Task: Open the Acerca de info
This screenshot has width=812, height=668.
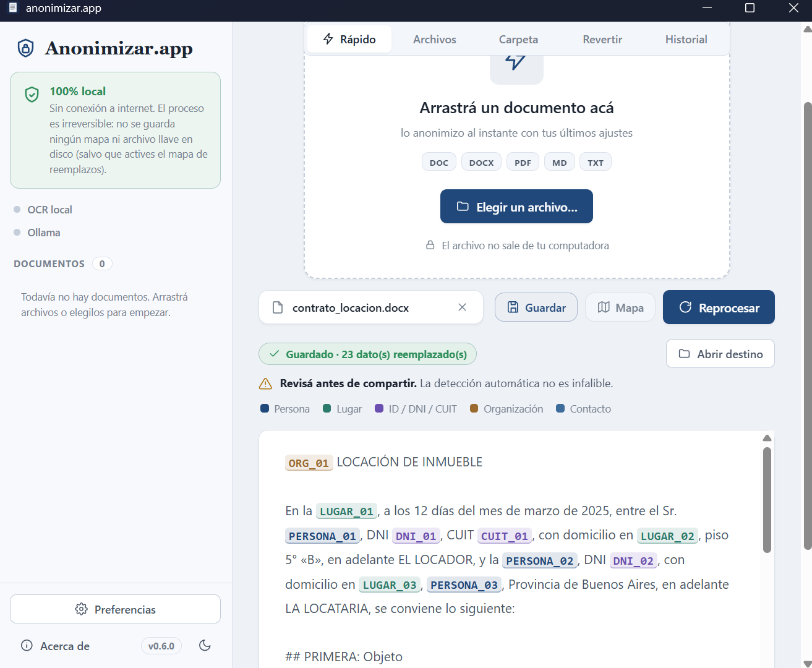Action: click(55, 646)
